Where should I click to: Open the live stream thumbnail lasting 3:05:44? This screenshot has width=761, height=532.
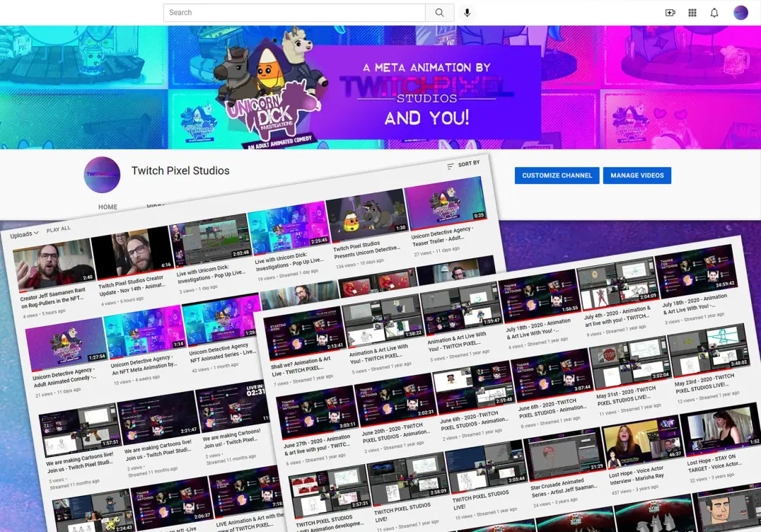tap(487, 466)
